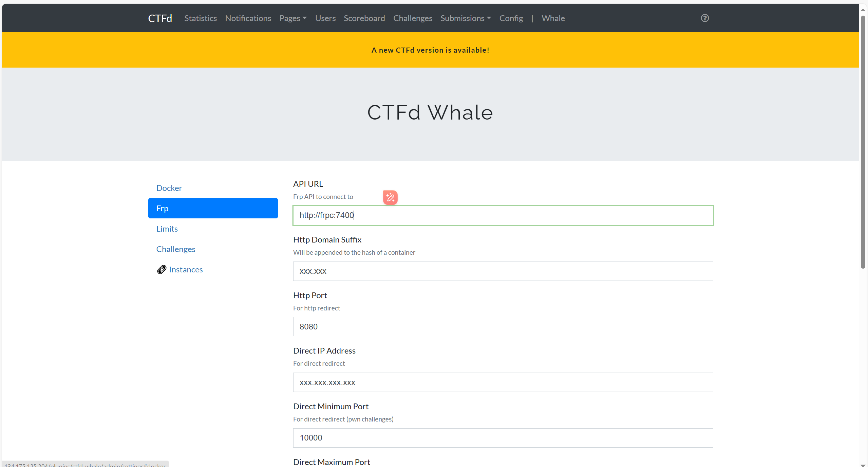This screenshot has width=868, height=467.
Task: Click into the Http Port field
Action: click(503, 326)
